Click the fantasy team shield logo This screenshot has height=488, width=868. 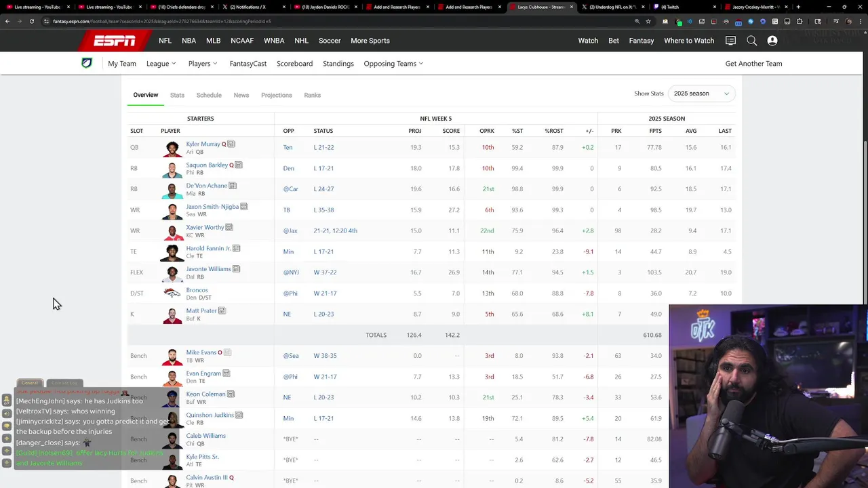pyautogui.click(x=87, y=63)
